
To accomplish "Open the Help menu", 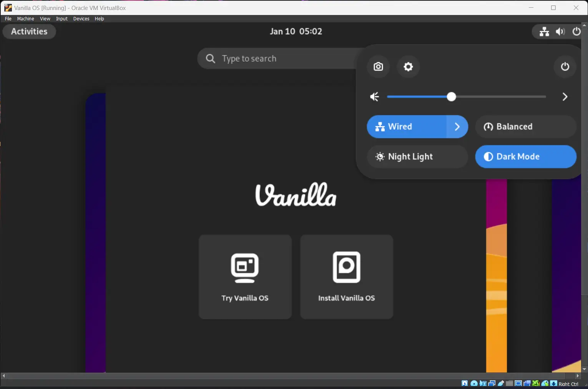I will pyautogui.click(x=99, y=18).
